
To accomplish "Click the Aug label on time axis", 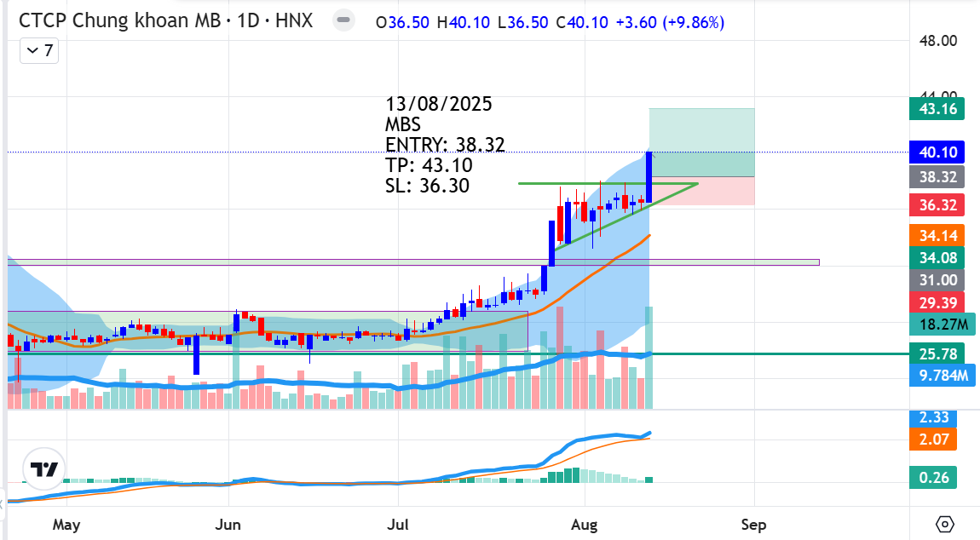I will (584, 525).
